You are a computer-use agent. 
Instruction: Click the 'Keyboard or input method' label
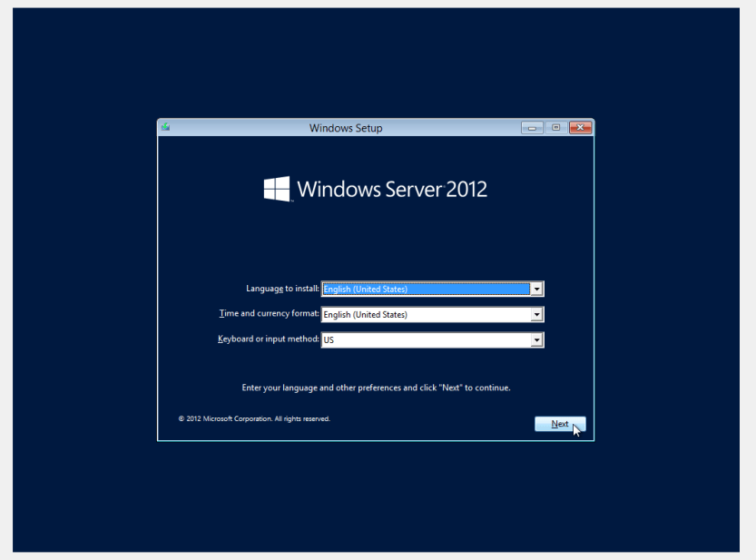268,339
